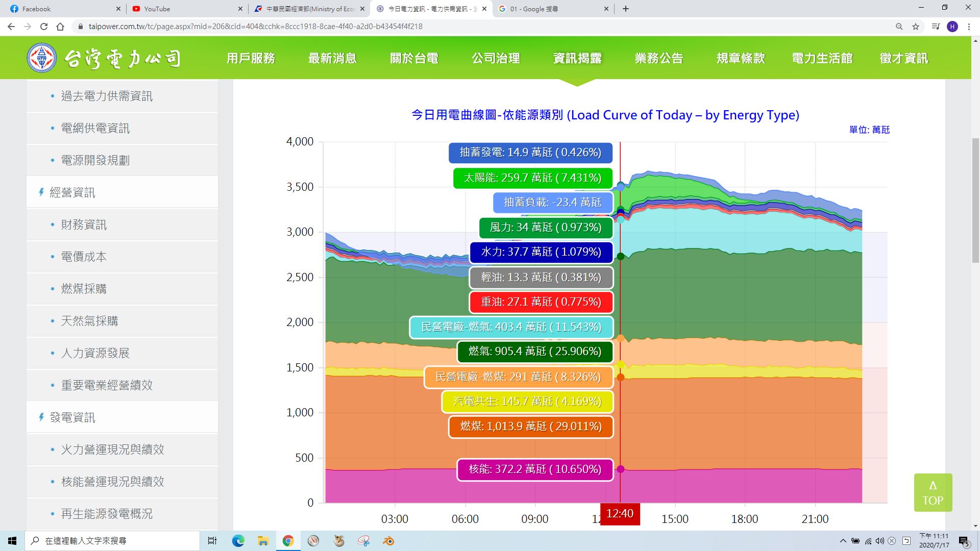Open 財務資訊 in sidebar
This screenshot has width=980, height=551.
pos(122,224)
